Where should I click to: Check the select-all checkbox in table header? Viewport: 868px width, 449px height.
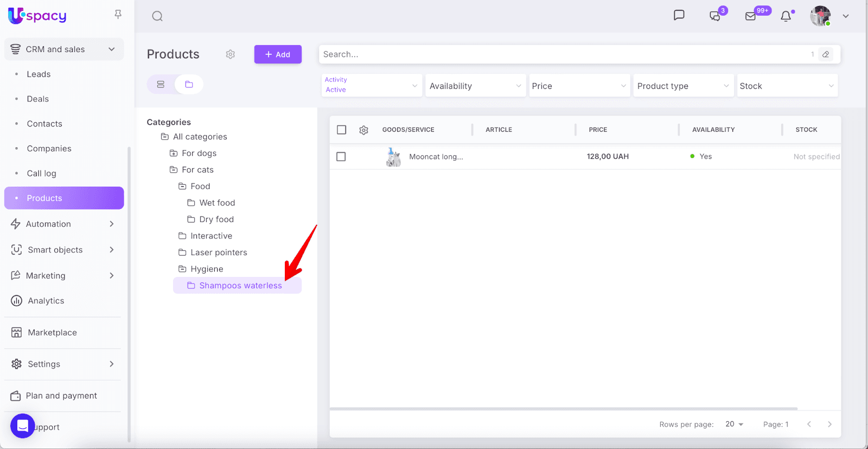point(341,130)
